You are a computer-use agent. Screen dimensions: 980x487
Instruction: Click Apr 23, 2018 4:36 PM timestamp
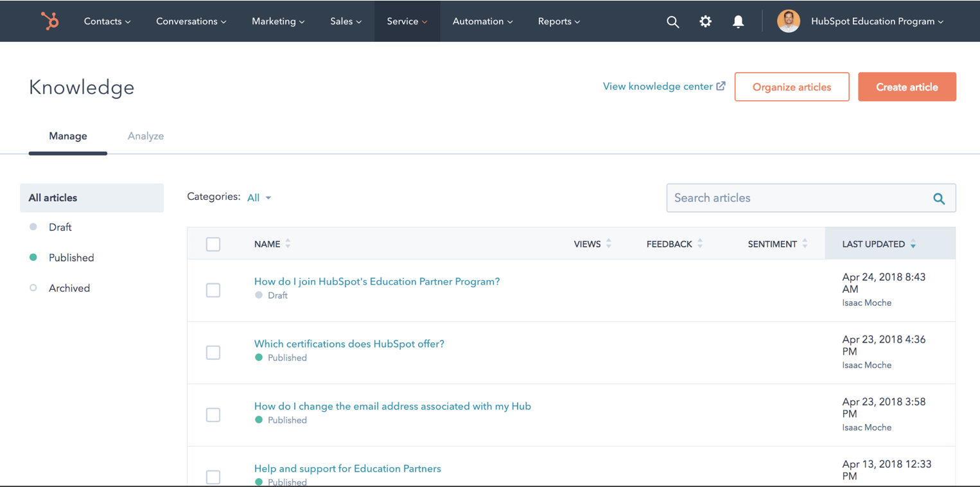(x=884, y=346)
